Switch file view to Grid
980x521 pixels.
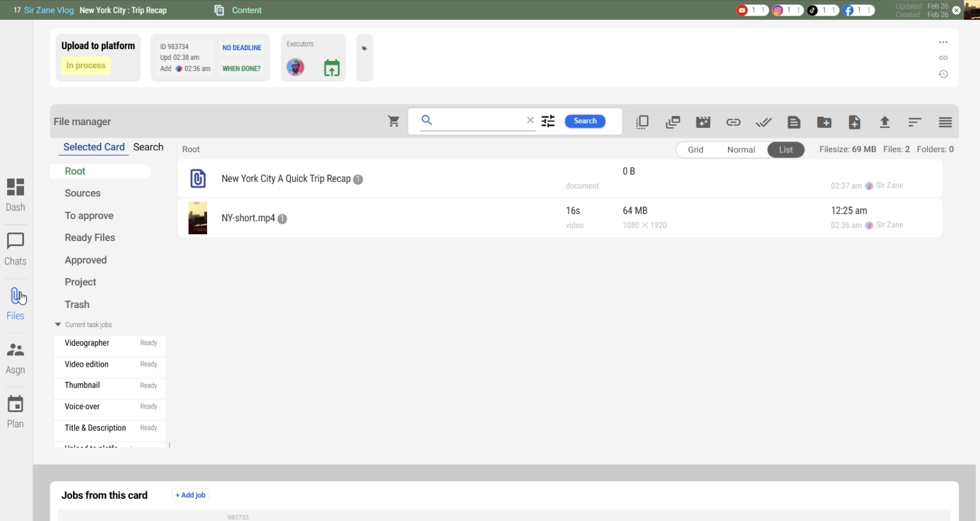click(x=695, y=150)
